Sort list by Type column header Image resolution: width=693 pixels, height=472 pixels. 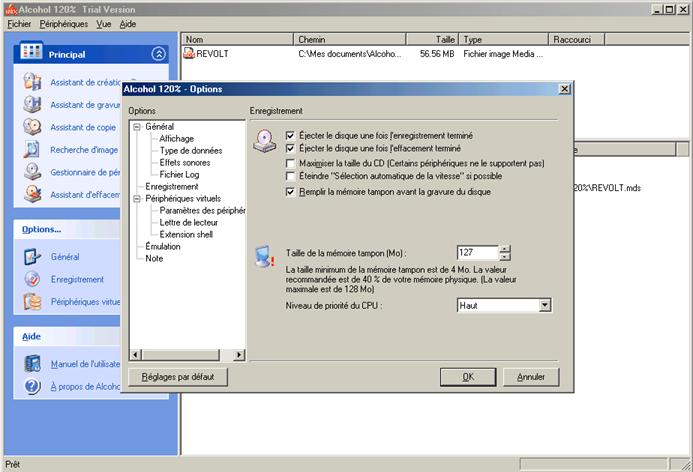pos(503,39)
